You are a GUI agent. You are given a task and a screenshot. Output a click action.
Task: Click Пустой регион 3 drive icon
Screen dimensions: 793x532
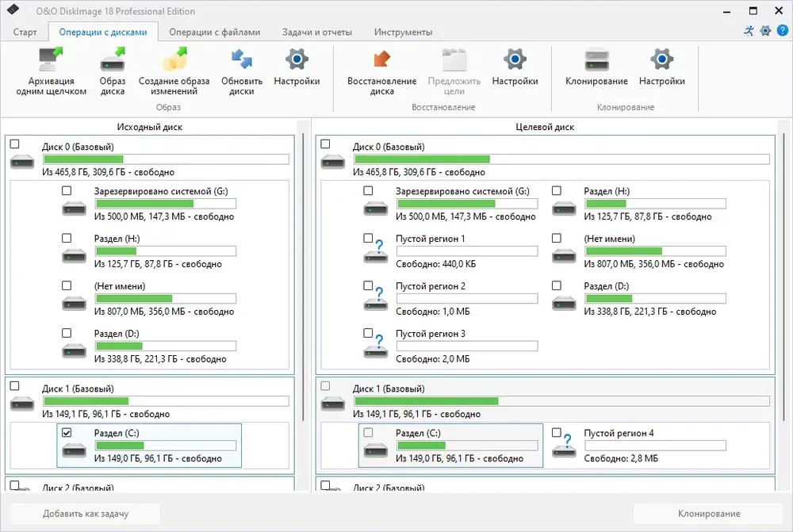tap(376, 347)
